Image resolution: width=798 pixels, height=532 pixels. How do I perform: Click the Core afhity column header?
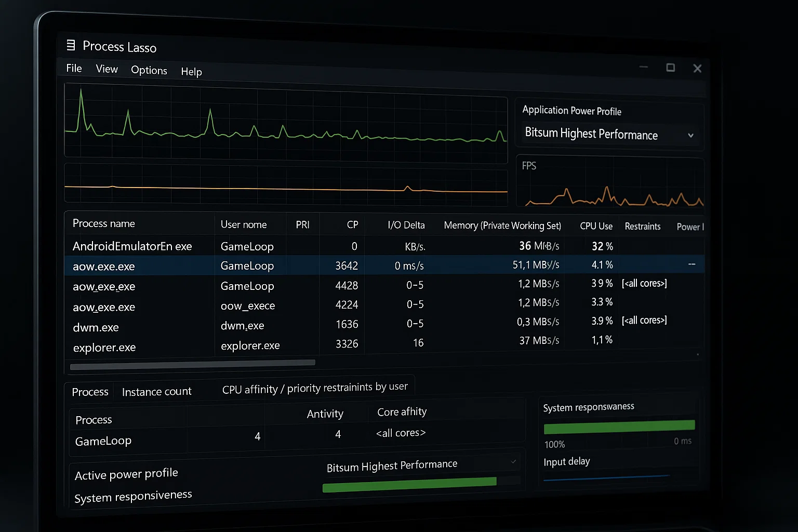[x=402, y=412]
